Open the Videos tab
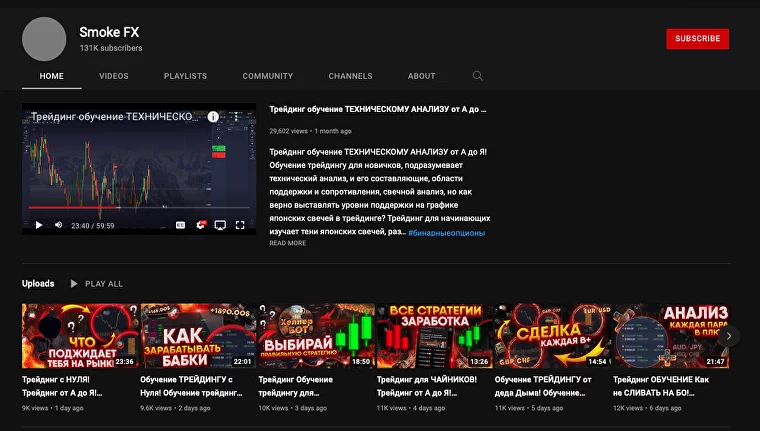This screenshot has height=431, width=760. tap(113, 76)
